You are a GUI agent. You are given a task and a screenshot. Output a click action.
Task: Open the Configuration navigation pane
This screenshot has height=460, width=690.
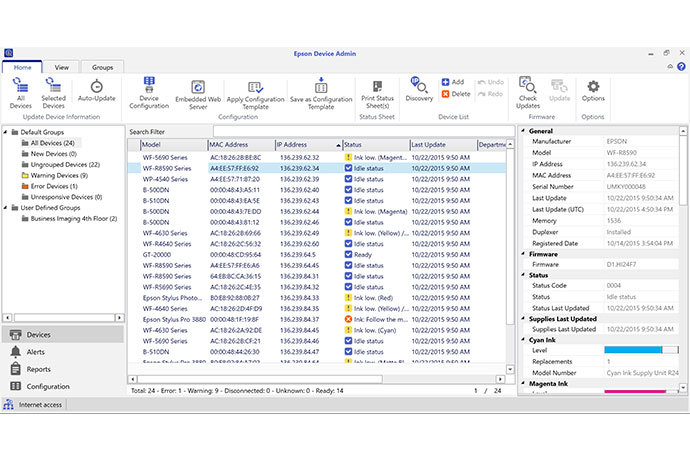63,386
